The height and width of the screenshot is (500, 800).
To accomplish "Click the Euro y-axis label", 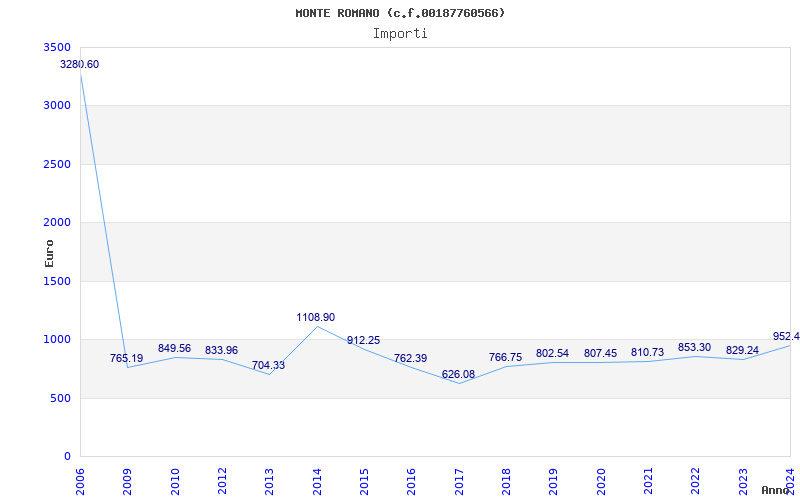I will [49, 253].
